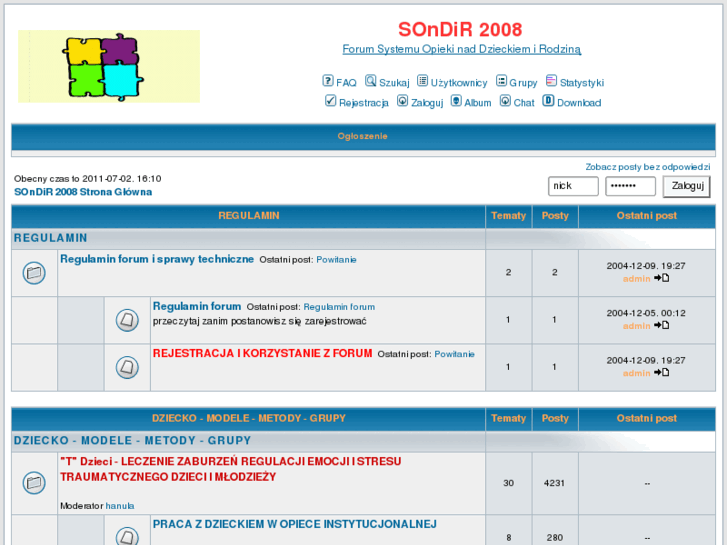Screen dimensions: 727x545
Task: Open admin profile in the Regulamin forum i sprawy techniczne row
Action: [637, 279]
